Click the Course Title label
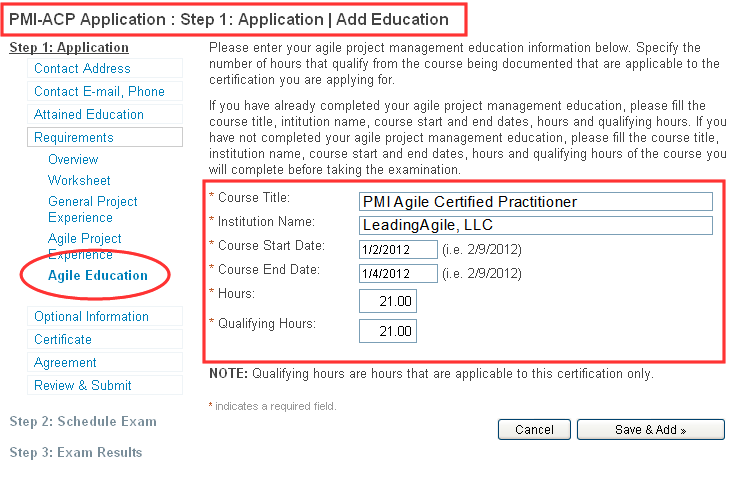Image resolution: width=743 pixels, height=493 pixels. [x=254, y=197]
